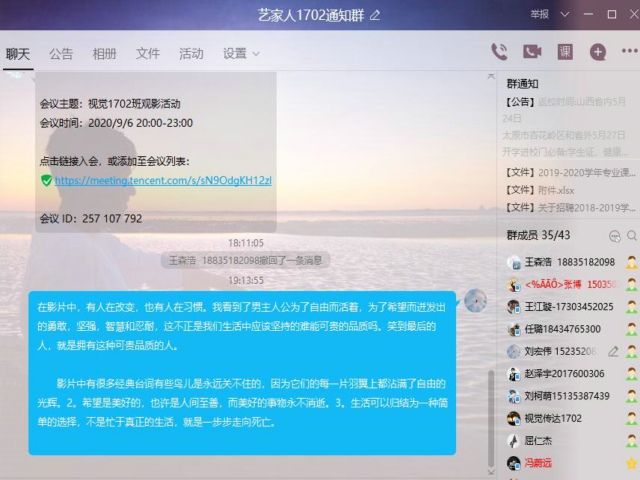Viewport: 640px width, 480px height.
Task: Click the blue film review message bubble
Action: pos(242,373)
